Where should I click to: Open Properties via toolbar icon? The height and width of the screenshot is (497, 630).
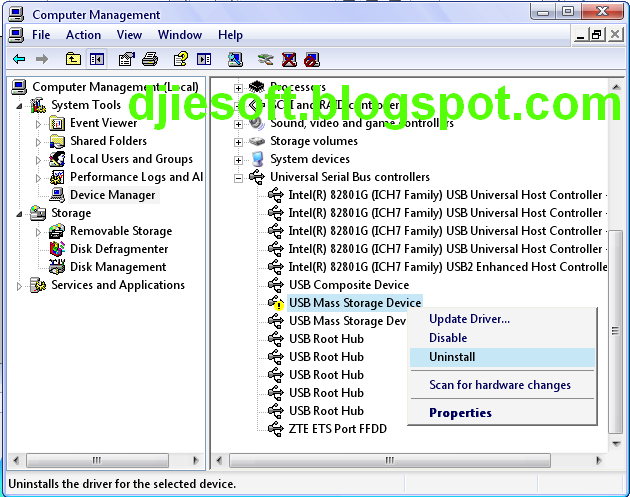[x=127, y=59]
